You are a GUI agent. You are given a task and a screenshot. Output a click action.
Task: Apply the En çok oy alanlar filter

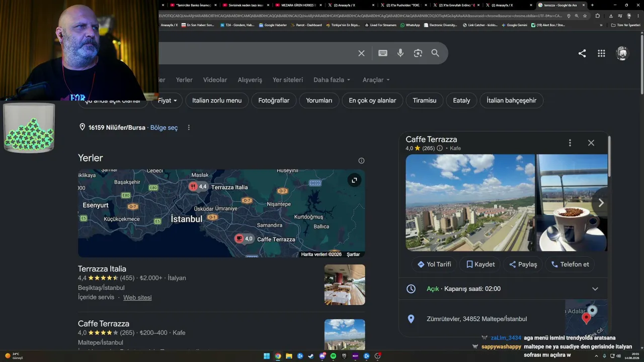tap(372, 101)
